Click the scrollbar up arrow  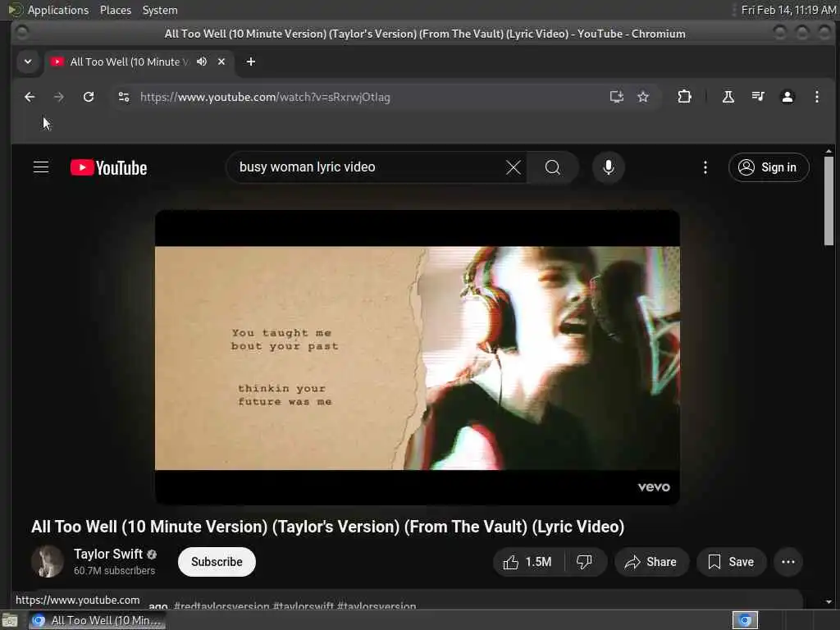click(x=829, y=151)
